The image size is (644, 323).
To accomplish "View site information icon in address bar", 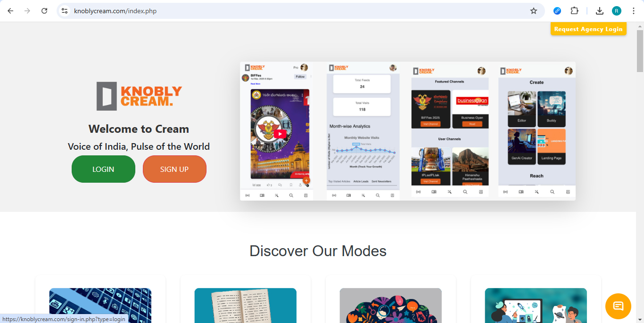I will (x=65, y=11).
